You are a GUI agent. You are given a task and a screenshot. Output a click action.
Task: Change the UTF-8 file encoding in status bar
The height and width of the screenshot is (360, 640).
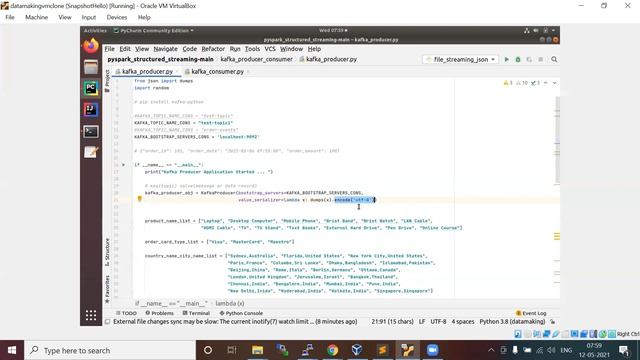[x=438, y=322]
